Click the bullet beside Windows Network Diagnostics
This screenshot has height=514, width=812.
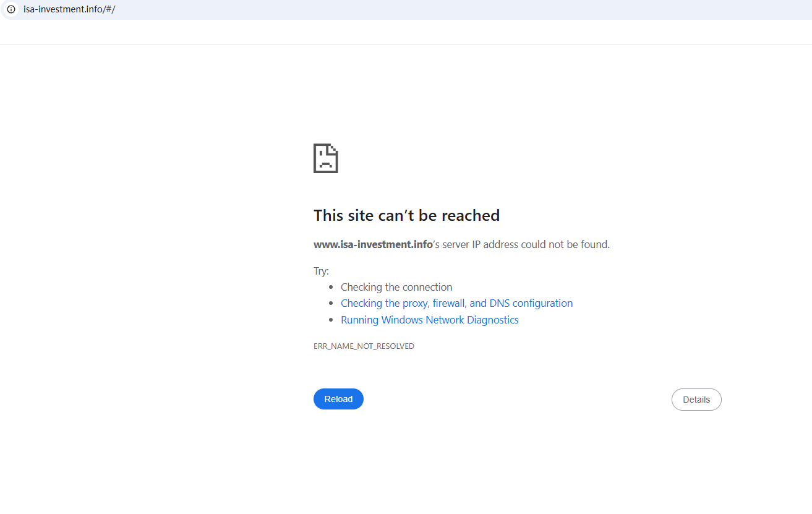[333, 320]
